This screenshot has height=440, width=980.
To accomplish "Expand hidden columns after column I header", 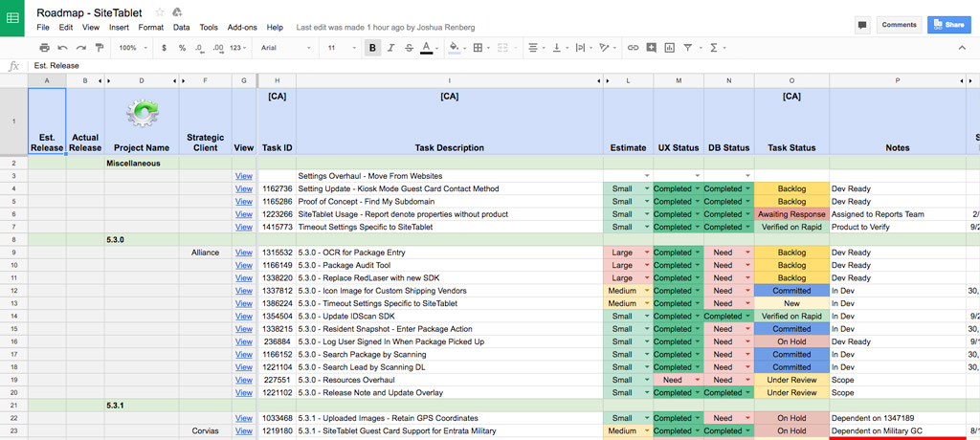I will click(x=600, y=80).
